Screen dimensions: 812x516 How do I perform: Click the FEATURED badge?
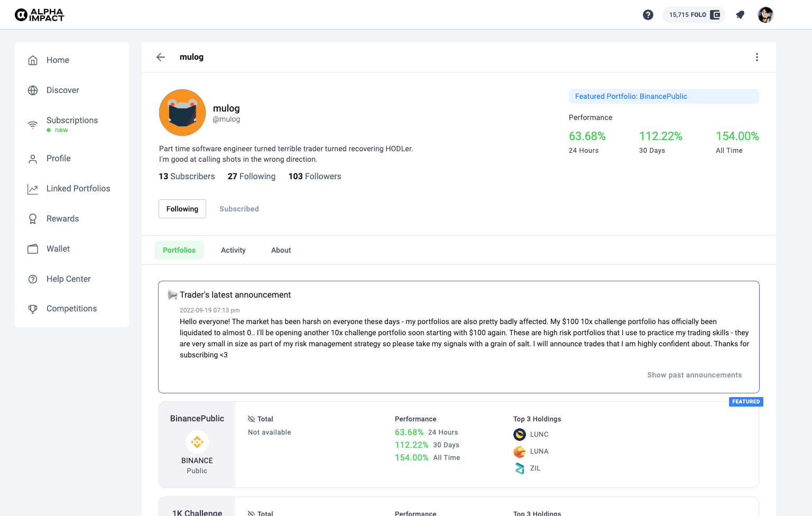coord(746,402)
